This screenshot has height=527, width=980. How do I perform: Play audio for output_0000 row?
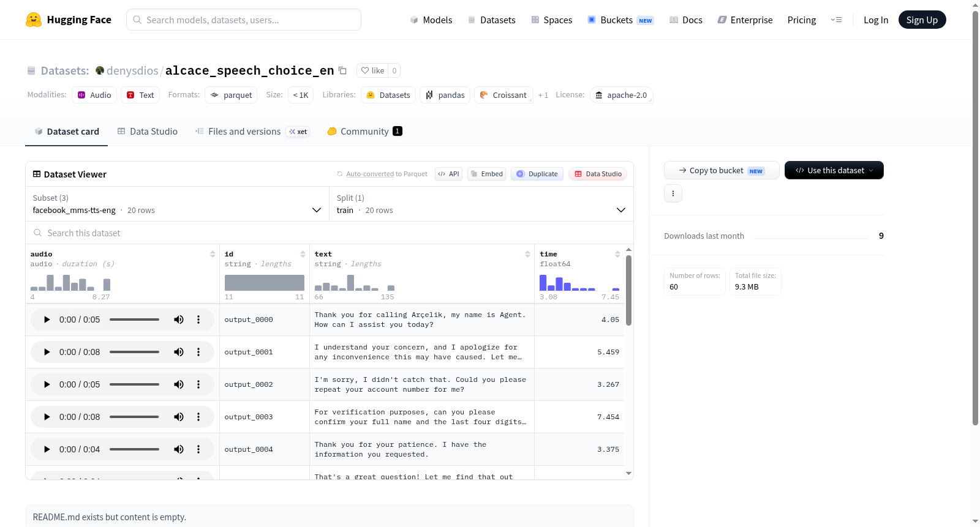coord(47,320)
